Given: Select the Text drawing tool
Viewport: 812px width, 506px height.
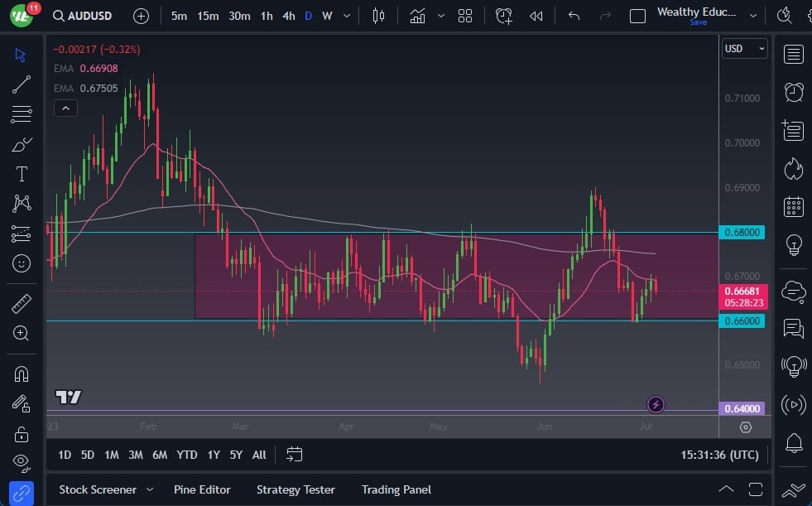Looking at the screenshot, I should tap(22, 174).
